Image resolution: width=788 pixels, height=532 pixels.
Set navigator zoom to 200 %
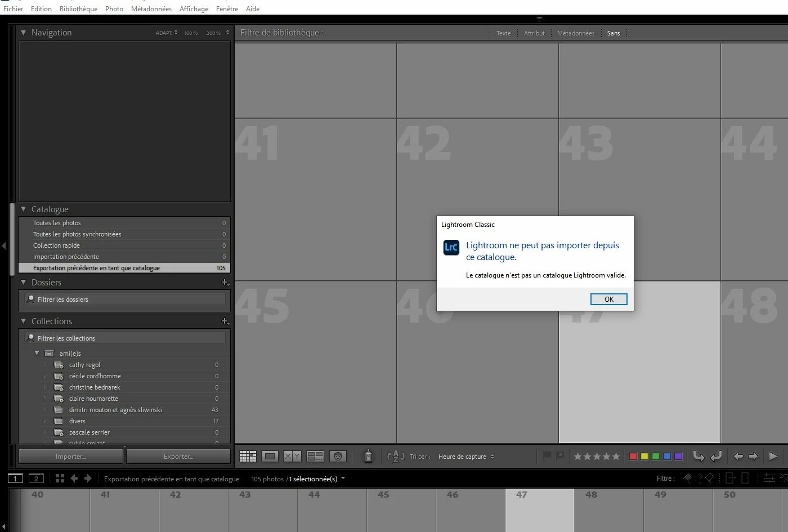pos(213,33)
